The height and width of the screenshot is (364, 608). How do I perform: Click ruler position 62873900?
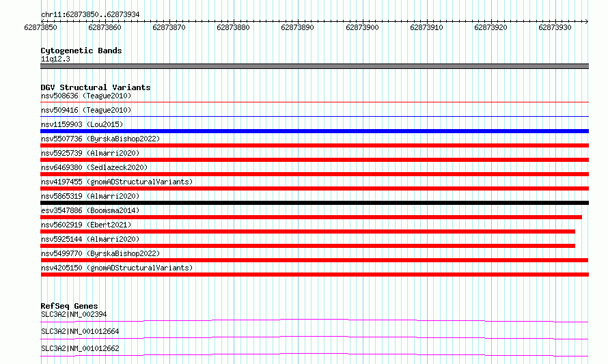pos(362,27)
